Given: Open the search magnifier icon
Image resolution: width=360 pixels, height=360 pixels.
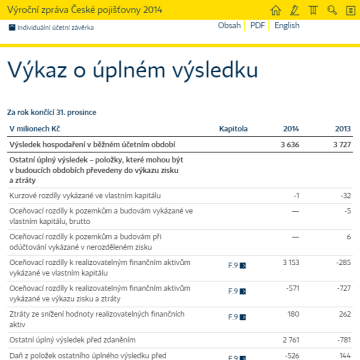Looking at the screenshot, I should pyautogui.click(x=332, y=10).
